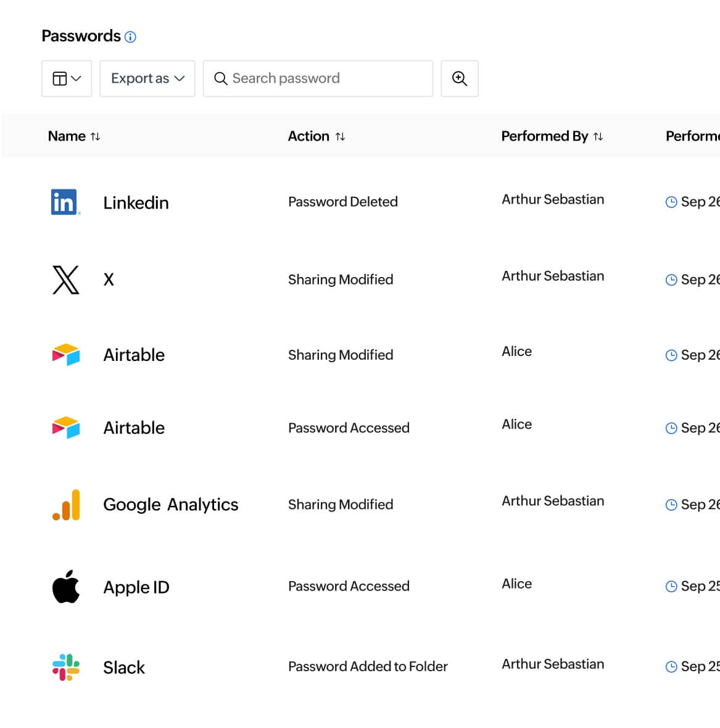Click the X logo icon
The image size is (720, 728).
(65, 279)
